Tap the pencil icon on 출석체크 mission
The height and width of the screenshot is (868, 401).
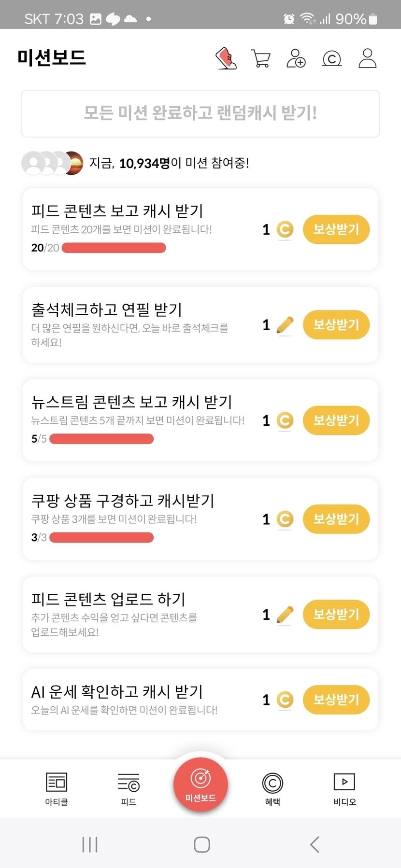[x=285, y=325]
